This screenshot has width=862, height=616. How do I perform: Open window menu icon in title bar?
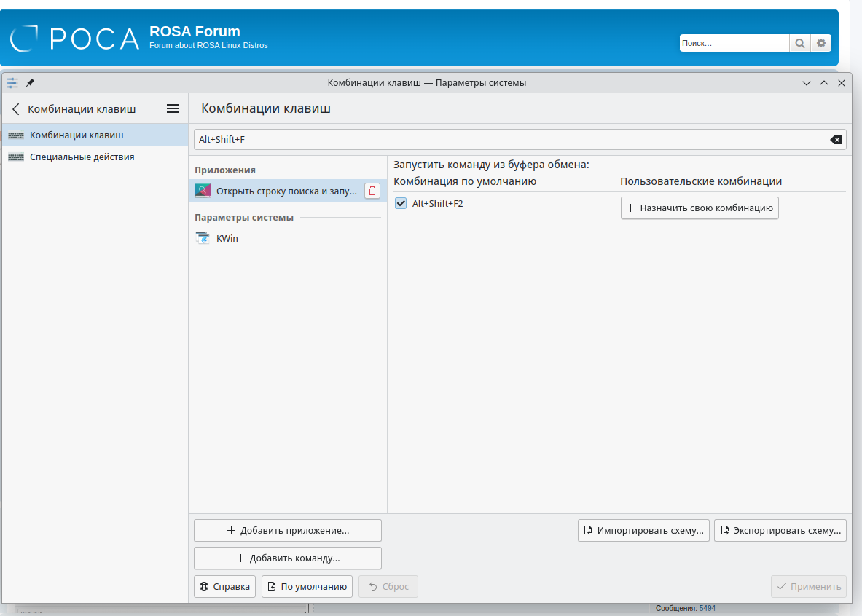point(12,83)
